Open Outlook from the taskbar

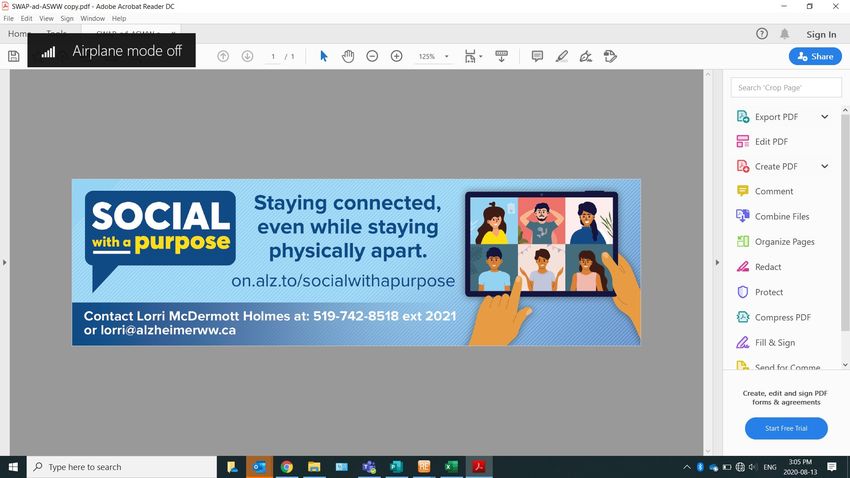pos(259,467)
